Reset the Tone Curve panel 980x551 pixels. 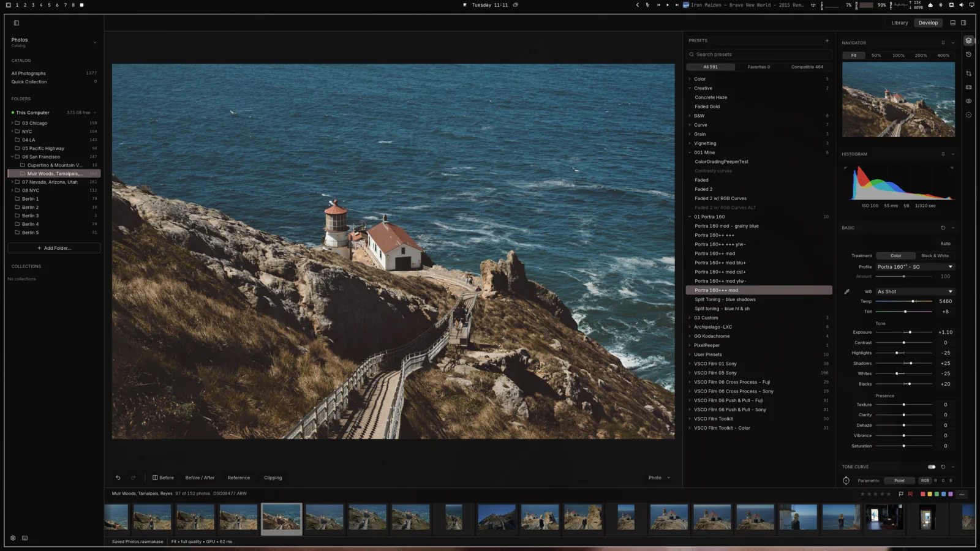(x=943, y=467)
